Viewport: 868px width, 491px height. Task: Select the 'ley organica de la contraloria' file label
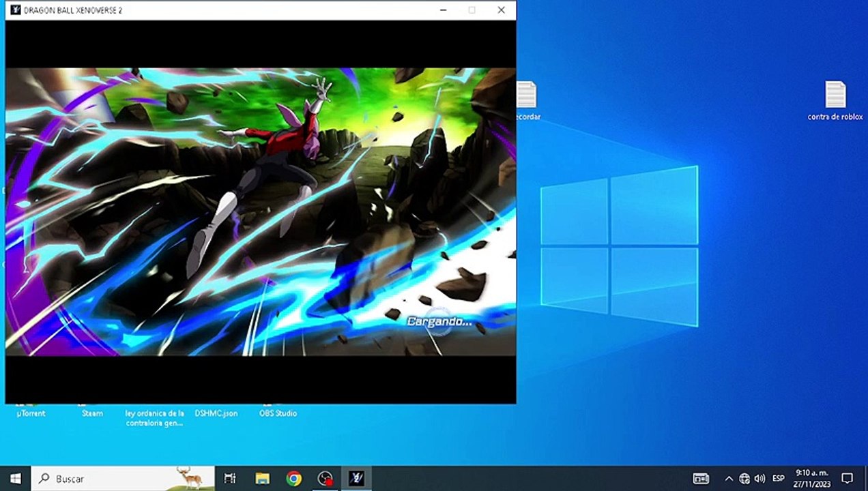click(x=155, y=418)
